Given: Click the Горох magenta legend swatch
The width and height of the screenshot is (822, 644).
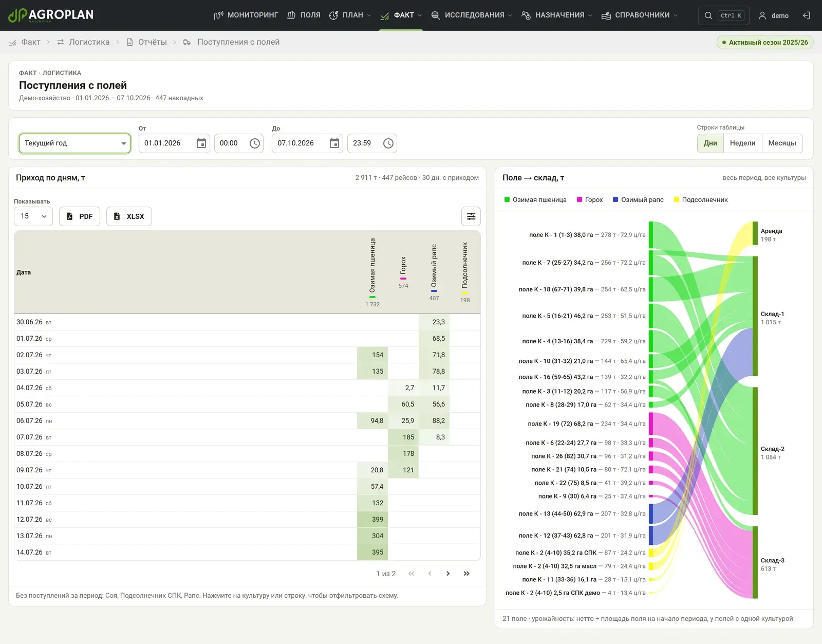Looking at the screenshot, I should point(580,200).
